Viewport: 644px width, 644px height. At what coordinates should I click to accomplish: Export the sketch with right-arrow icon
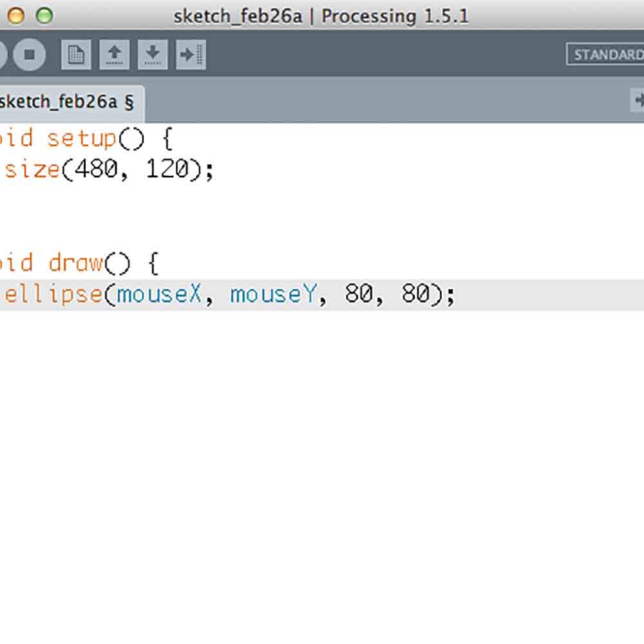point(191,55)
